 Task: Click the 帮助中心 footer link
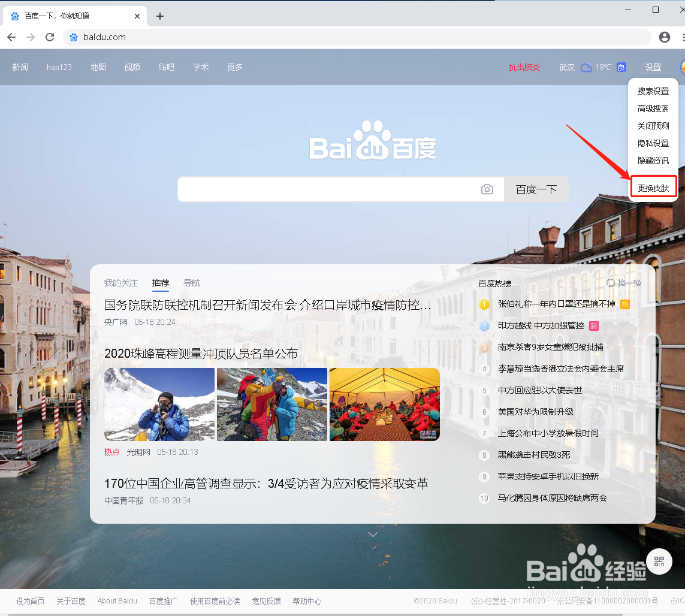coord(307,601)
